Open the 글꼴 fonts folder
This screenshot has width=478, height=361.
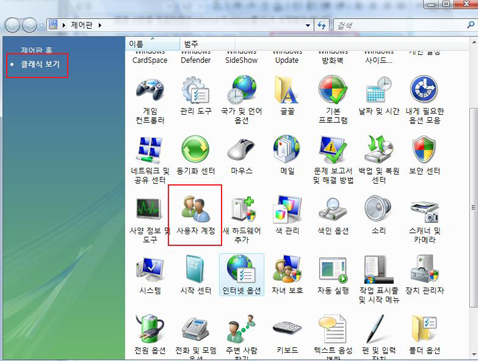[287, 96]
